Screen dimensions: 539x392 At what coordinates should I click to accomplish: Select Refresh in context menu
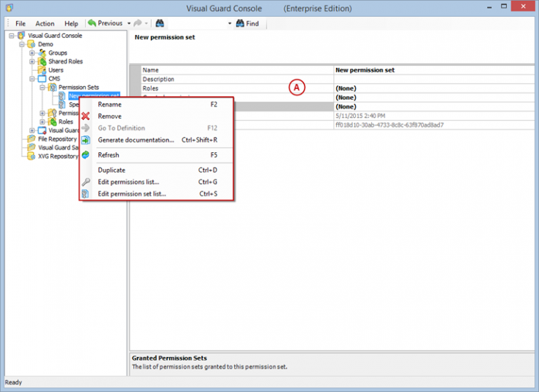[157, 155]
